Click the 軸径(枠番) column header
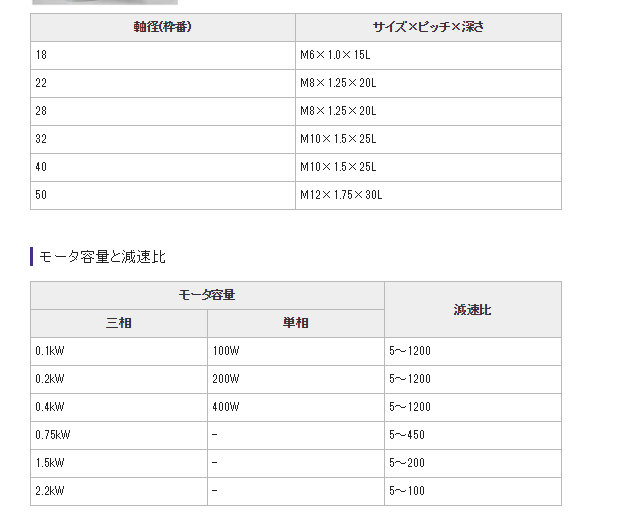Screen dimensions: 631x522 [162, 27]
